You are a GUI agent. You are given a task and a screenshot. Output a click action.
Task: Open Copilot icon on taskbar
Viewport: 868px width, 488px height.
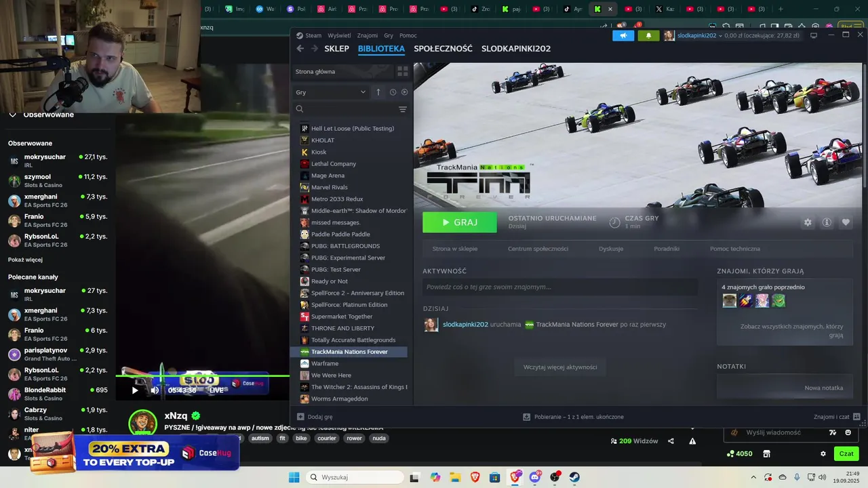435,477
